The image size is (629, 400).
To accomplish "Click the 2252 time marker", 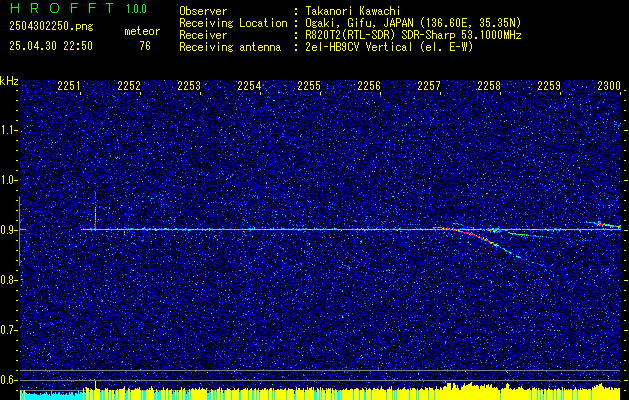I will (x=129, y=86).
